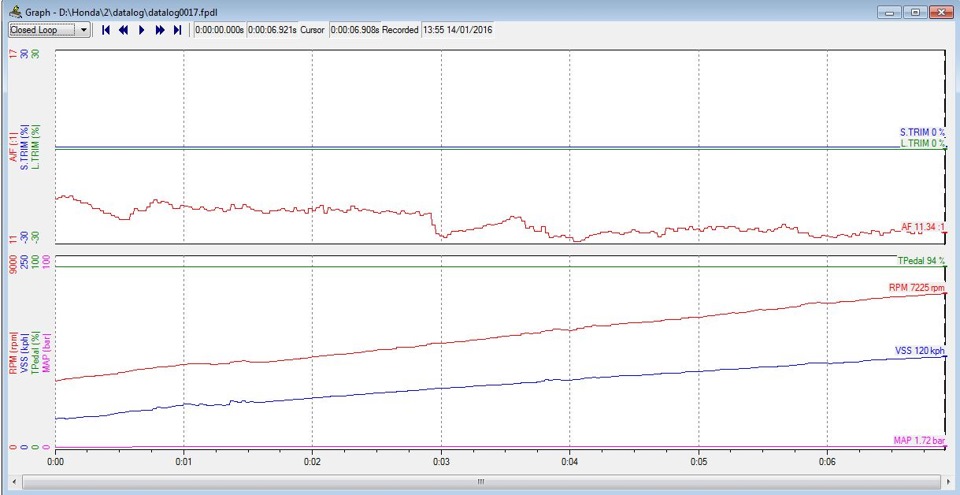Click the 0:05 time axis marker
This screenshot has width=960, height=495.
coord(698,461)
